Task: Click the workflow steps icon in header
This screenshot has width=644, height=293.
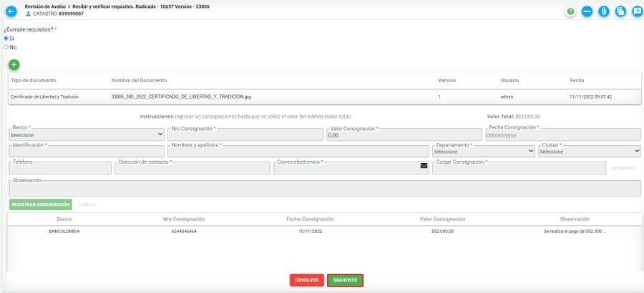Action: [x=587, y=11]
